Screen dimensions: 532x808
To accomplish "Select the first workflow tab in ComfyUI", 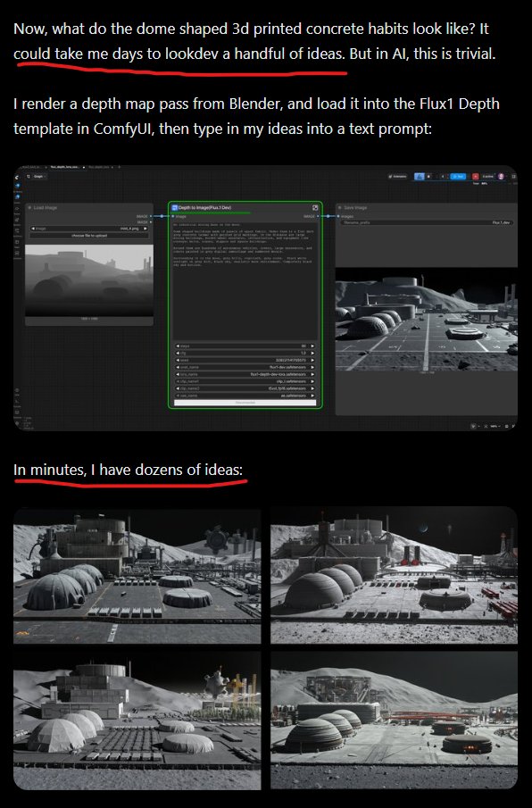I will tap(32, 167).
